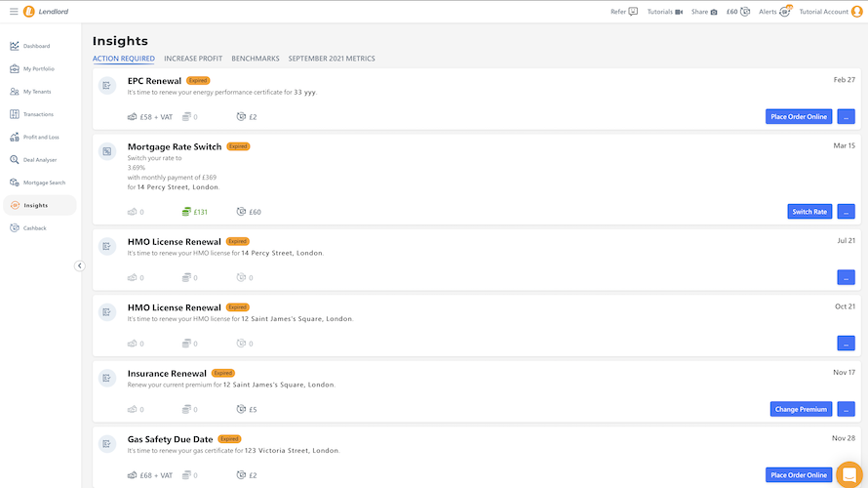Click the £68 + VAT cost on Gas Safety
The image size is (868, 488).
[150, 475]
